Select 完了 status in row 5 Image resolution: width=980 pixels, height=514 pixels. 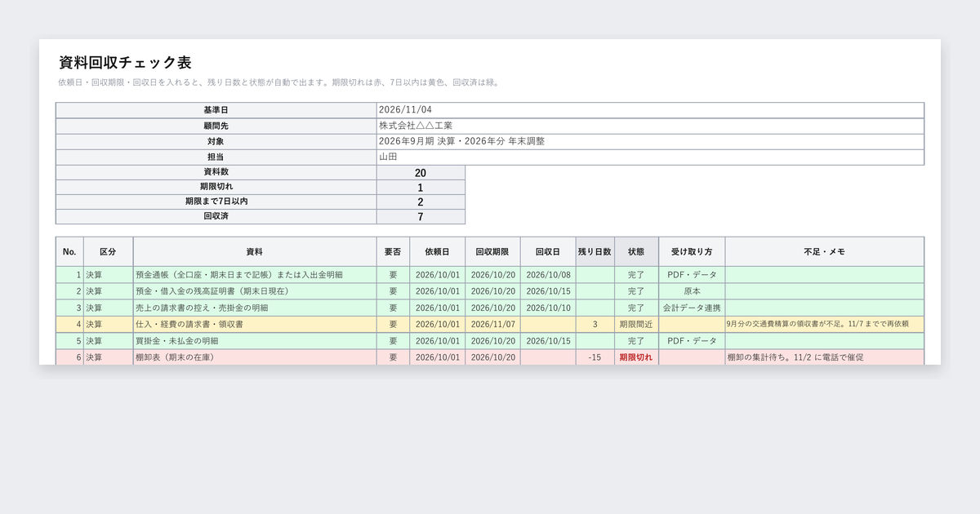click(636, 341)
